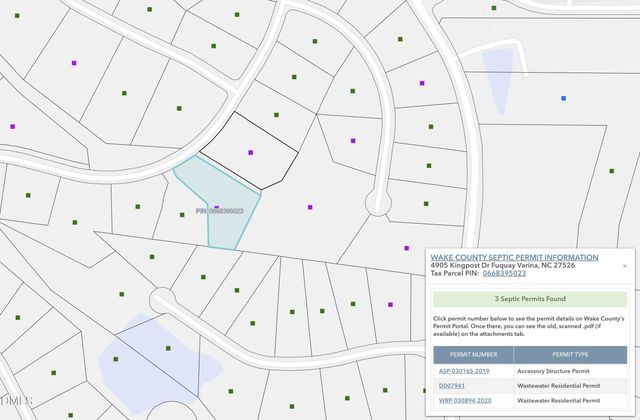Click the small pond in the upper-right map area
The image size is (640, 420).
pos(498,70)
